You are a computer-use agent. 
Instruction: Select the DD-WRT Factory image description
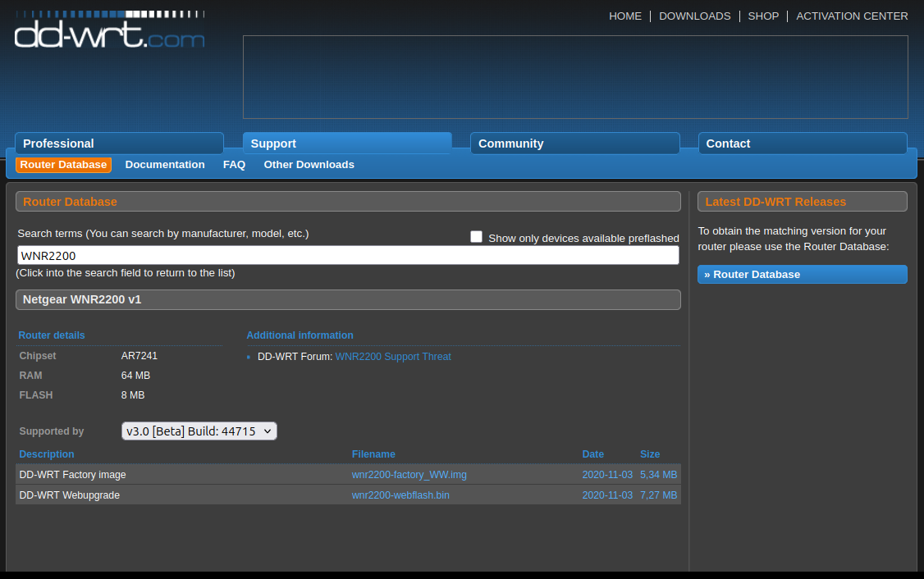click(72, 475)
